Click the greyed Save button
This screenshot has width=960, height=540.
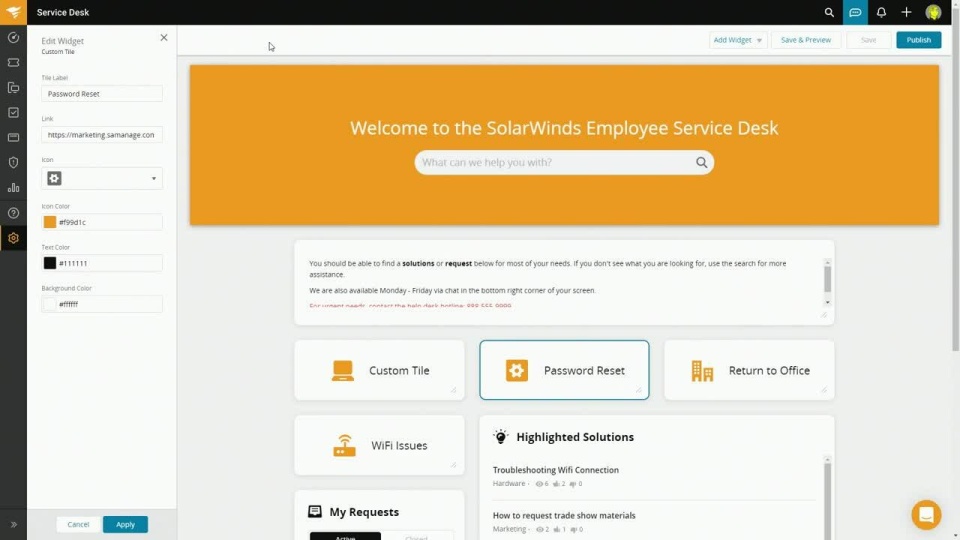point(868,40)
